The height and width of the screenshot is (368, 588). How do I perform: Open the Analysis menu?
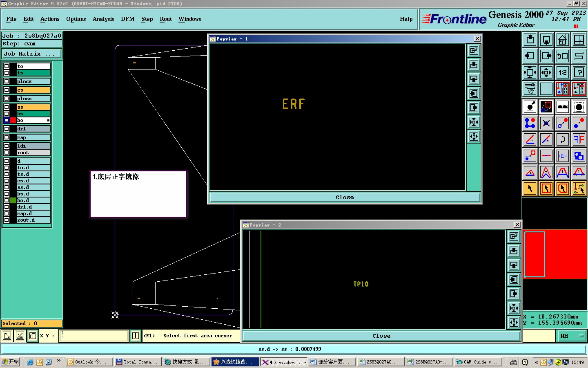[103, 19]
